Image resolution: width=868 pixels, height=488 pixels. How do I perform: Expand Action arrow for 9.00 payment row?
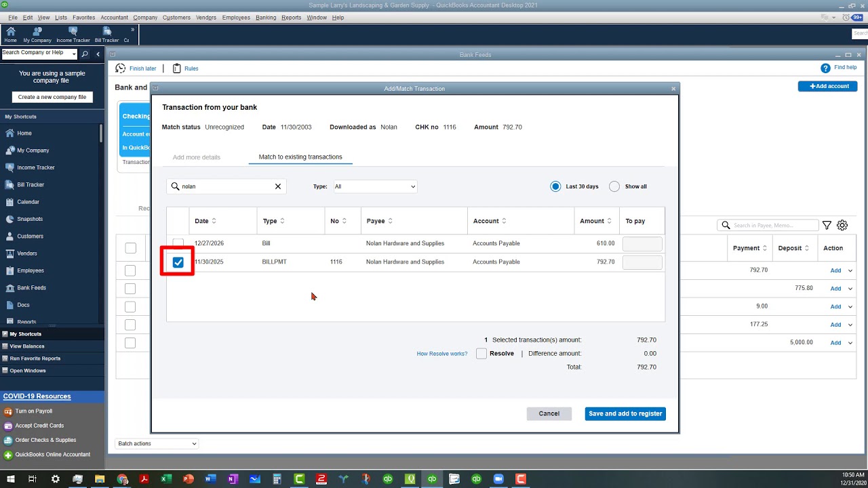[850, 306]
